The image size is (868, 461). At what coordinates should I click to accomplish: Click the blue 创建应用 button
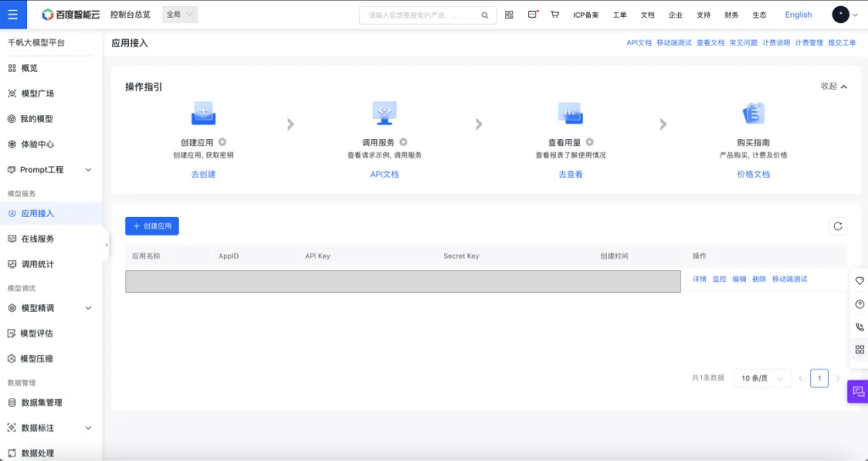click(152, 226)
